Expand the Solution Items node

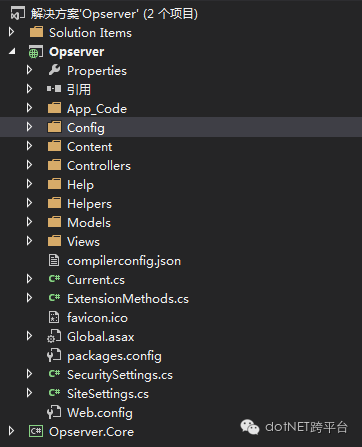12,32
